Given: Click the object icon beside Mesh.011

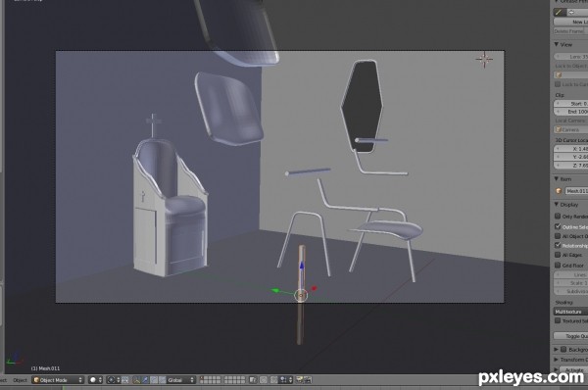Looking at the screenshot, I should [559, 191].
